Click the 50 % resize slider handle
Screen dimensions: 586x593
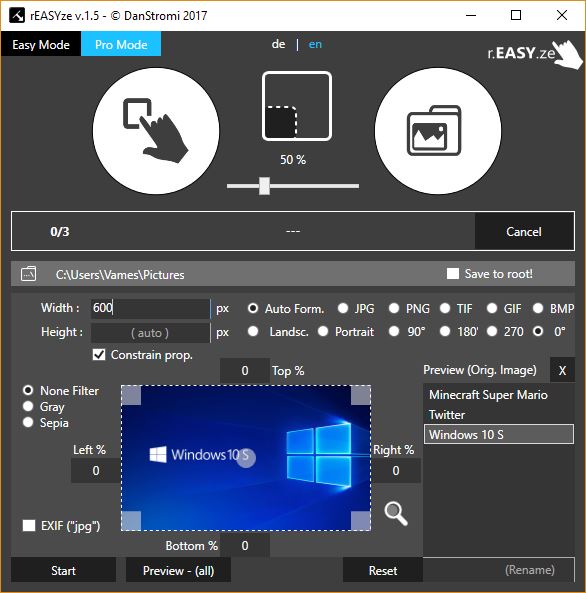point(264,186)
